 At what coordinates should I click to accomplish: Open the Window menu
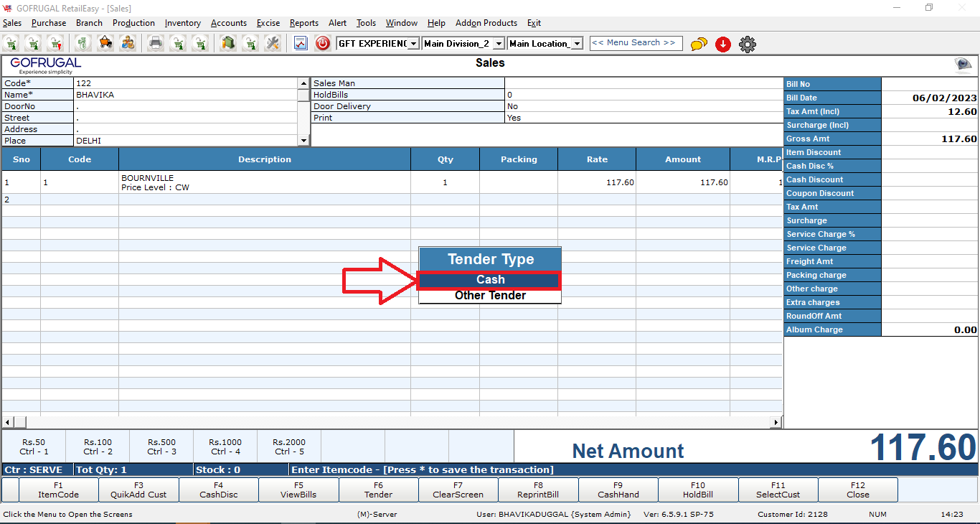point(402,23)
